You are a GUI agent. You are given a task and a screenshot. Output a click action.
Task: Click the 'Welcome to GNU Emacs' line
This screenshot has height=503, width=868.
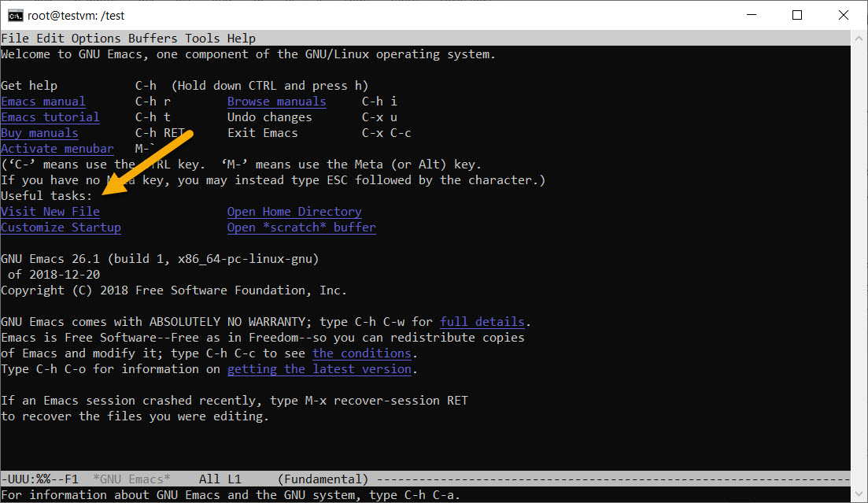(x=248, y=54)
